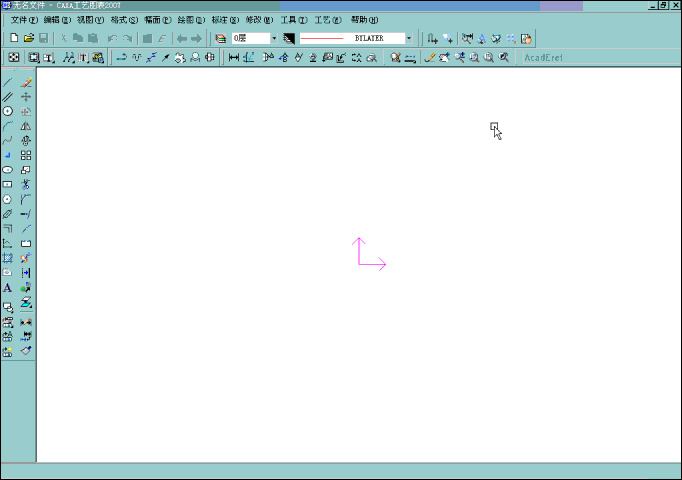Select the Trim scissors tool
This screenshot has height=480, width=682.
[x=26, y=184]
